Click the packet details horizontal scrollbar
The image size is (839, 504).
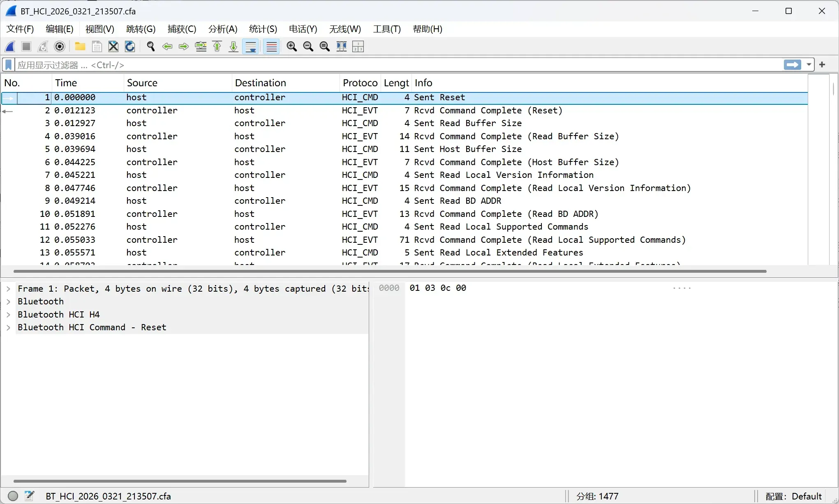click(x=180, y=481)
